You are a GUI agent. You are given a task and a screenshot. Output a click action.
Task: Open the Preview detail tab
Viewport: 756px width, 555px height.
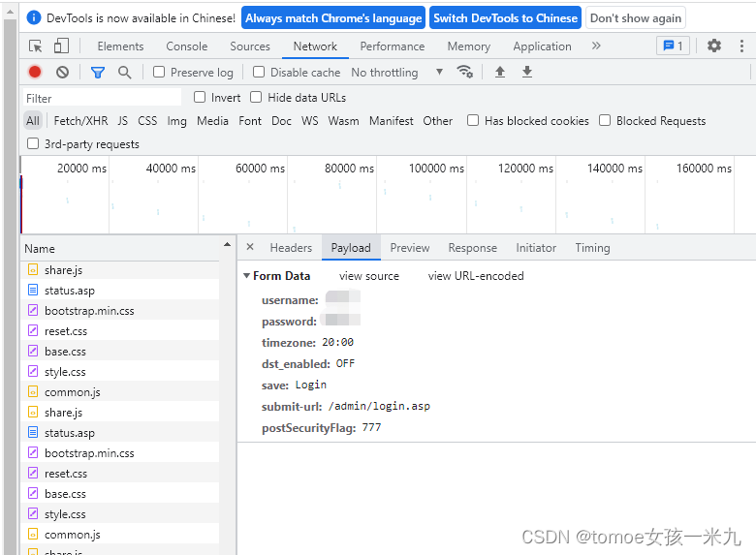[x=410, y=248]
